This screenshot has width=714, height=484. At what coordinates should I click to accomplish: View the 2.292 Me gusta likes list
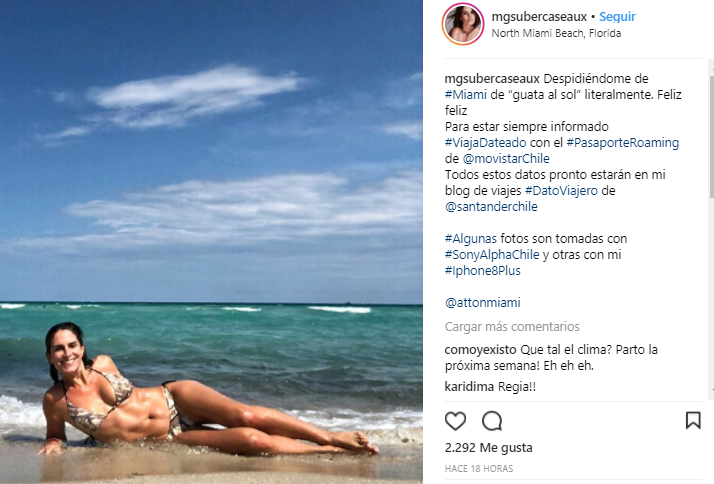(x=488, y=448)
